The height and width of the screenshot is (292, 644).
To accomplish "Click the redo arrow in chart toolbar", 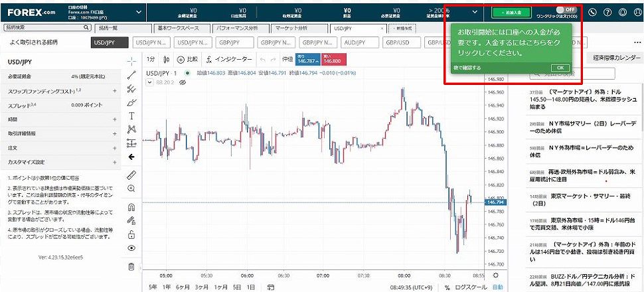I will tap(273, 60).
